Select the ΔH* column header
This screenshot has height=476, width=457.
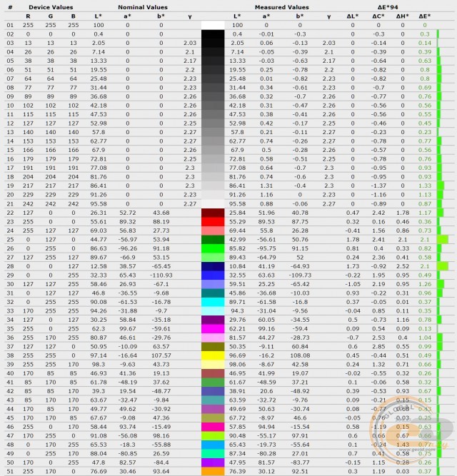point(403,16)
